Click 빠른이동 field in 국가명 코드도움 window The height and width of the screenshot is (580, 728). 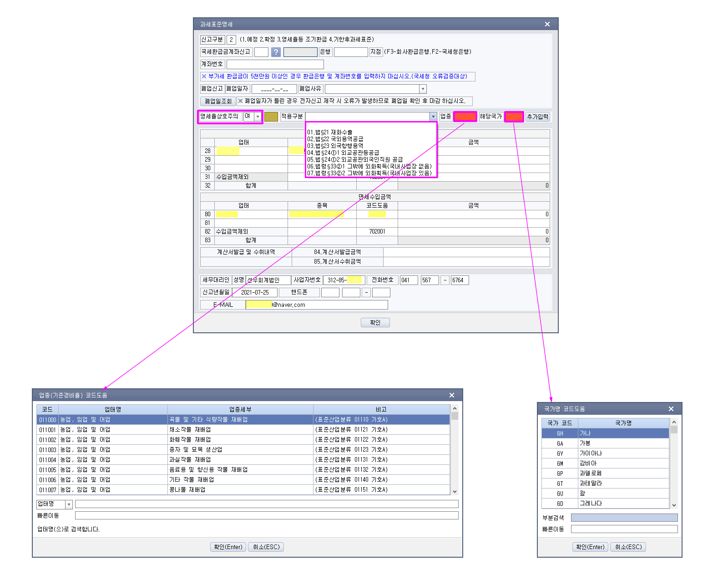(x=624, y=529)
